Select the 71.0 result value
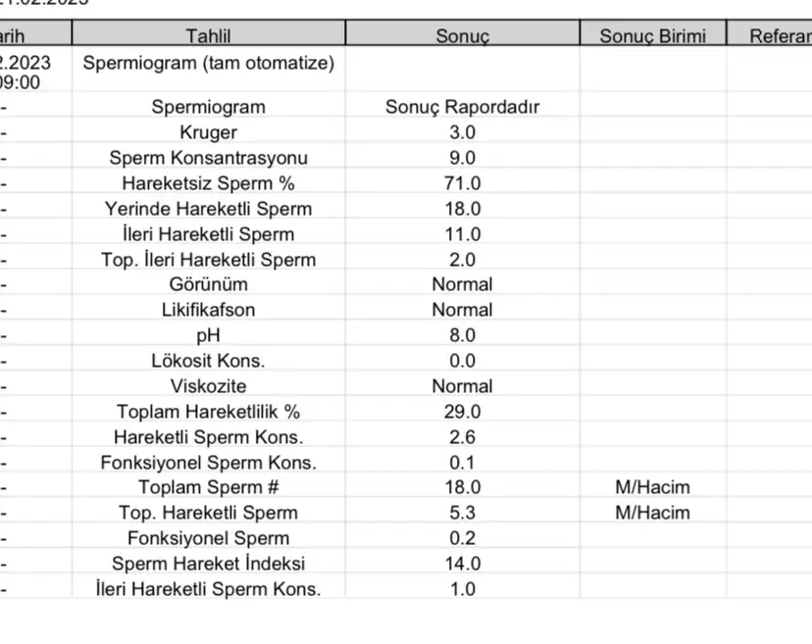 (x=462, y=183)
